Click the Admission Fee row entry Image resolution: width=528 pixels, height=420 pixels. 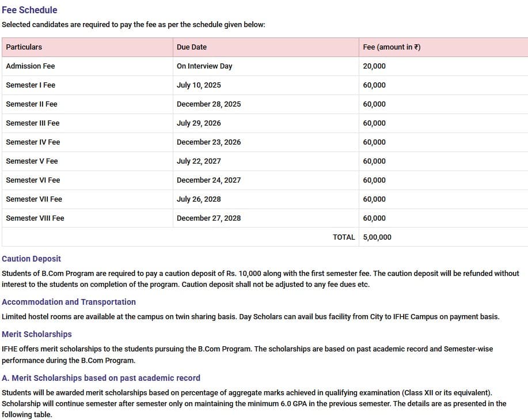(x=30, y=66)
